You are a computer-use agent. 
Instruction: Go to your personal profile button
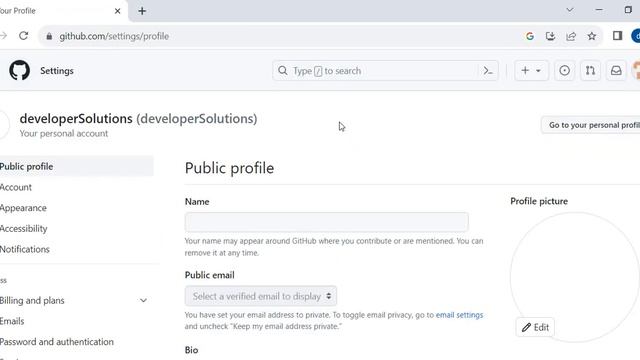pyautogui.click(x=591, y=125)
